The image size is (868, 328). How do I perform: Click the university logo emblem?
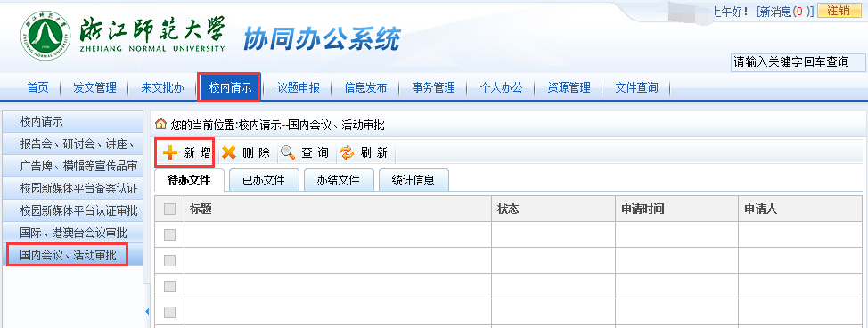coord(47,36)
